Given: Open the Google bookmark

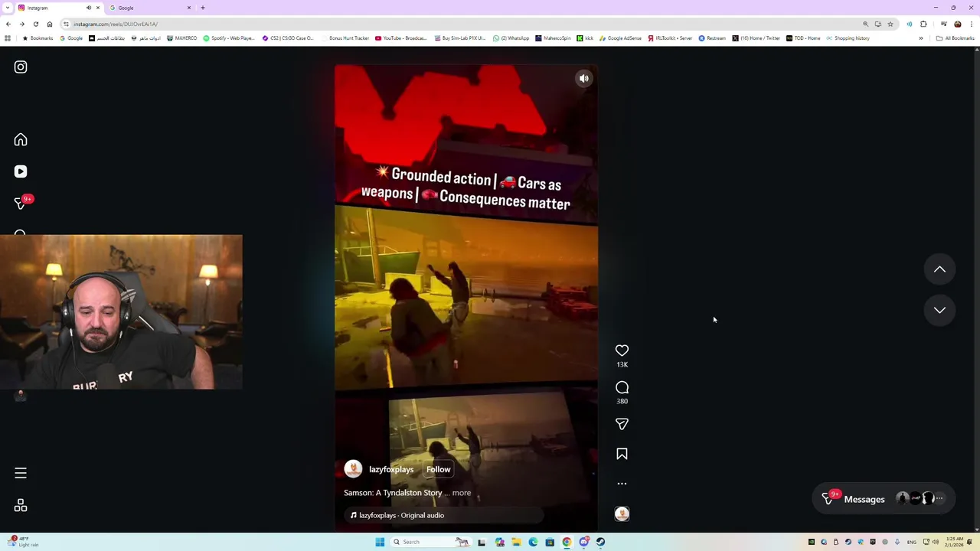Looking at the screenshot, I should [x=71, y=38].
